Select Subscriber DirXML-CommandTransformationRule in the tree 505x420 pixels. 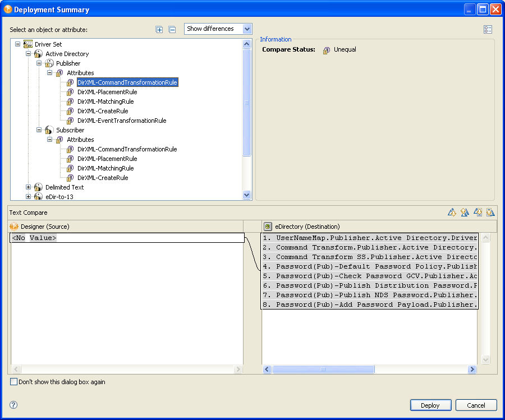click(x=127, y=149)
